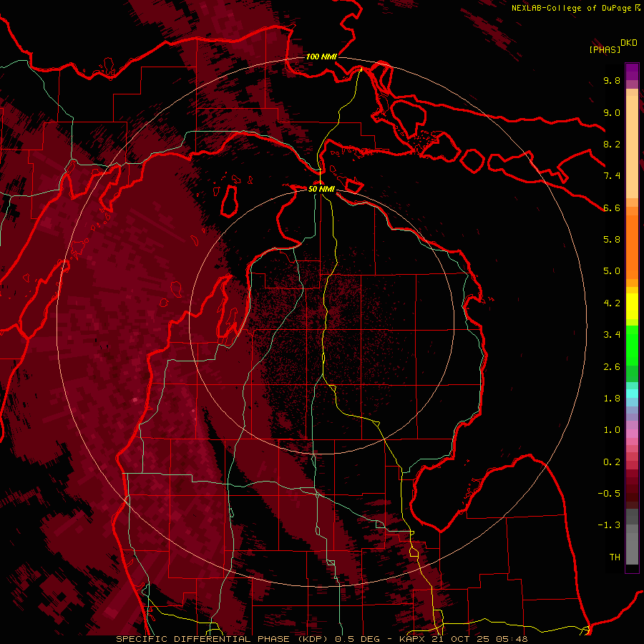Click the NEXLAB-College of DuPage logo icon
Viewport: 644px width, 644px height.
click(638, 8)
